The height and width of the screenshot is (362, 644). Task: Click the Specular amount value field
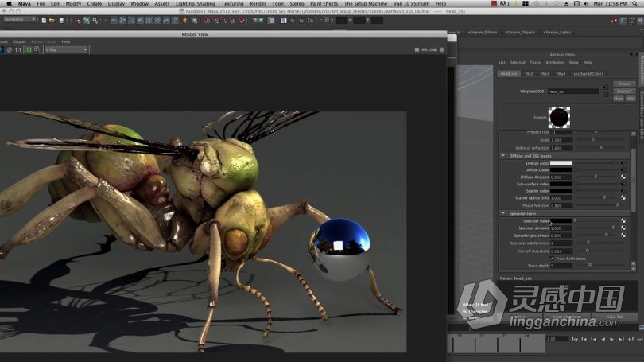tap(561, 228)
